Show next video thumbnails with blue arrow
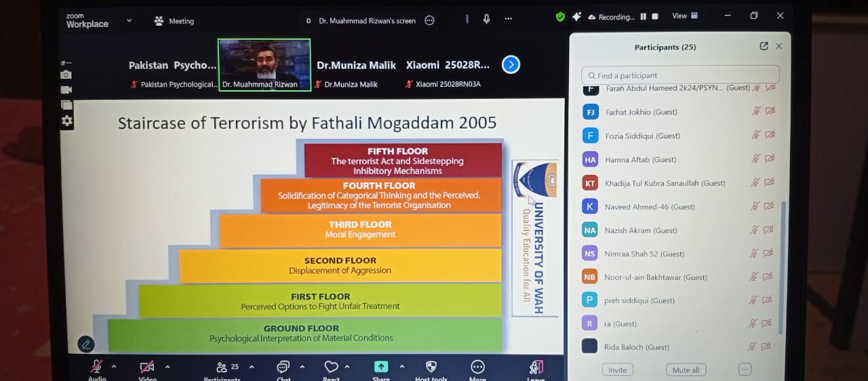 511,64
